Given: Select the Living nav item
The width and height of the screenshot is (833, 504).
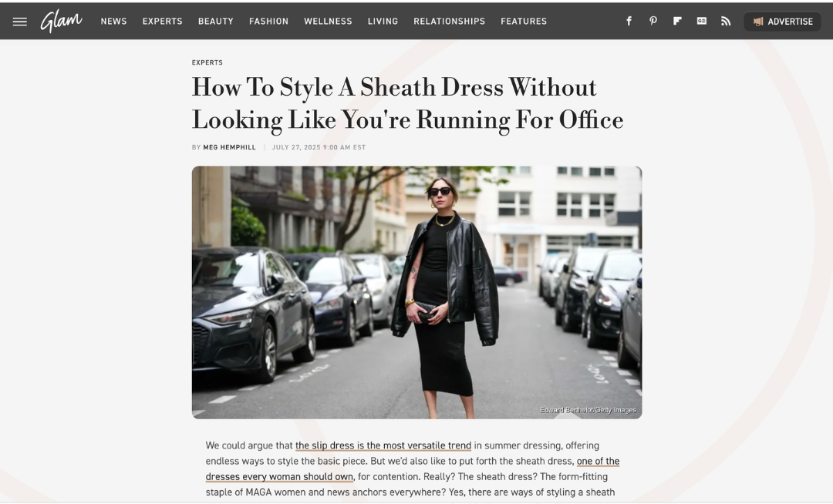Looking at the screenshot, I should tap(383, 22).
